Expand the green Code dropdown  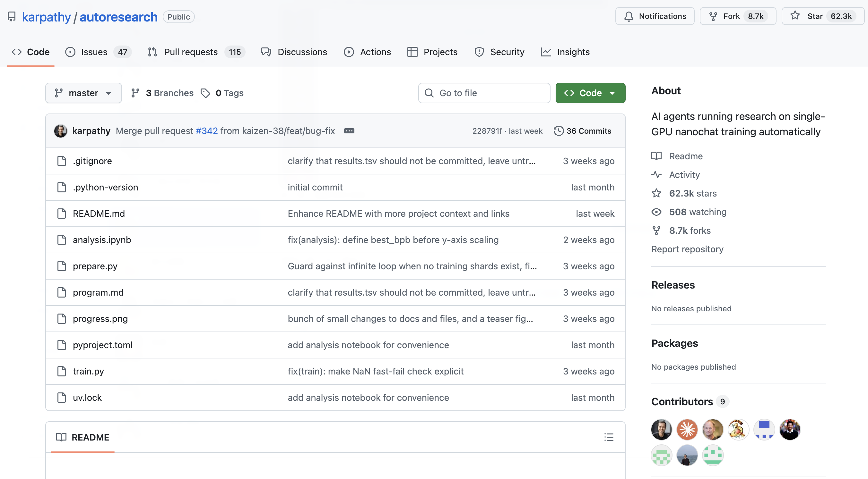click(x=590, y=93)
